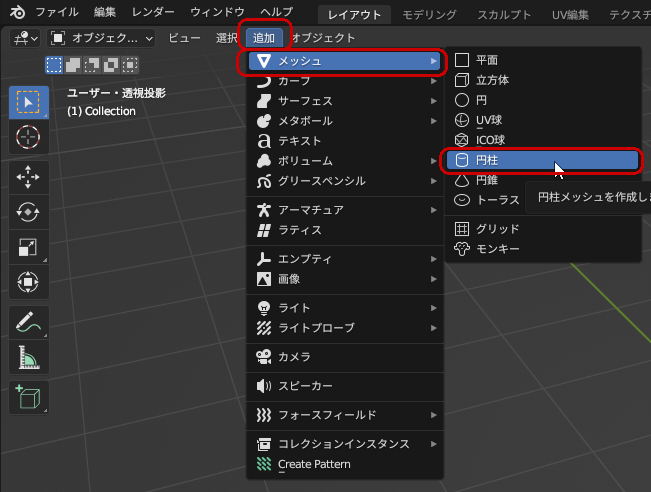651x492 pixels.
Task: Select the Transform tool
Action: pos(29,282)
